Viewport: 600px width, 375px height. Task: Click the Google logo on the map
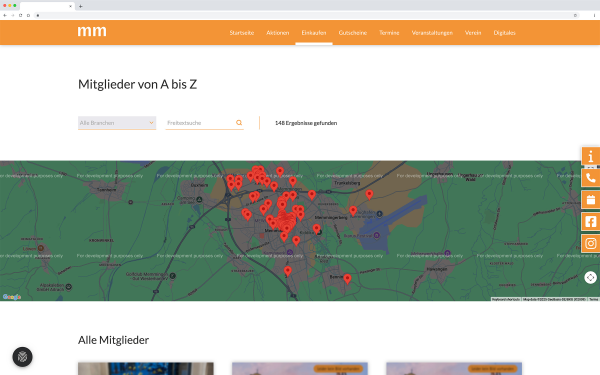pos(12,297)
